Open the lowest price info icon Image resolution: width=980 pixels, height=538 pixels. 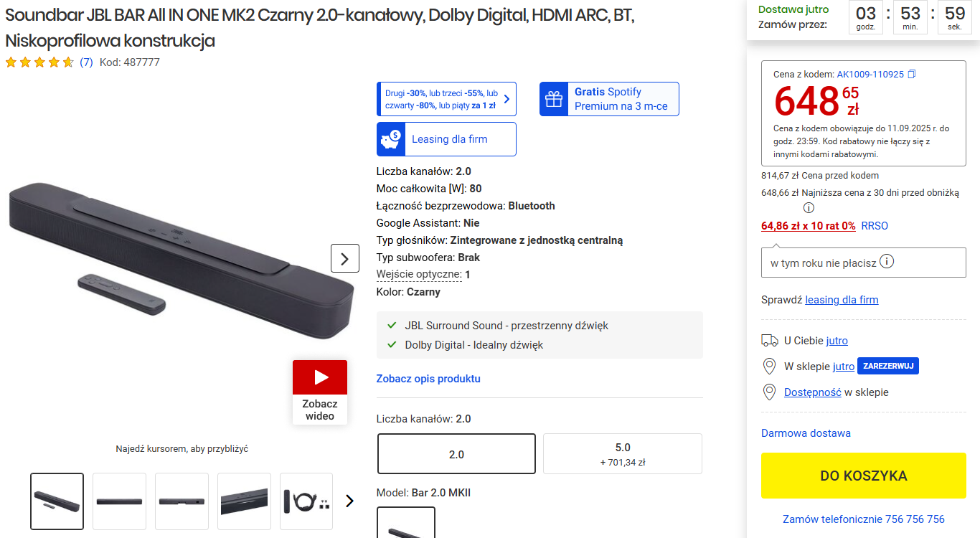click(809, 208)
